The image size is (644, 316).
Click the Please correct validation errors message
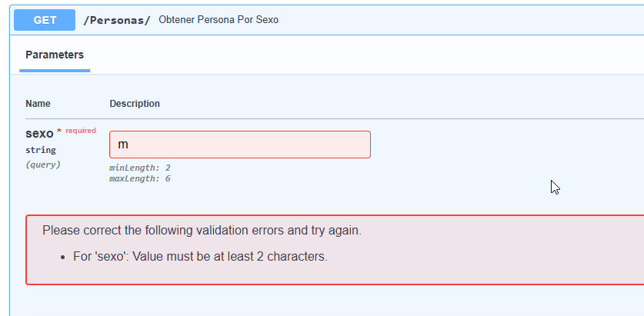pos(202,231)
